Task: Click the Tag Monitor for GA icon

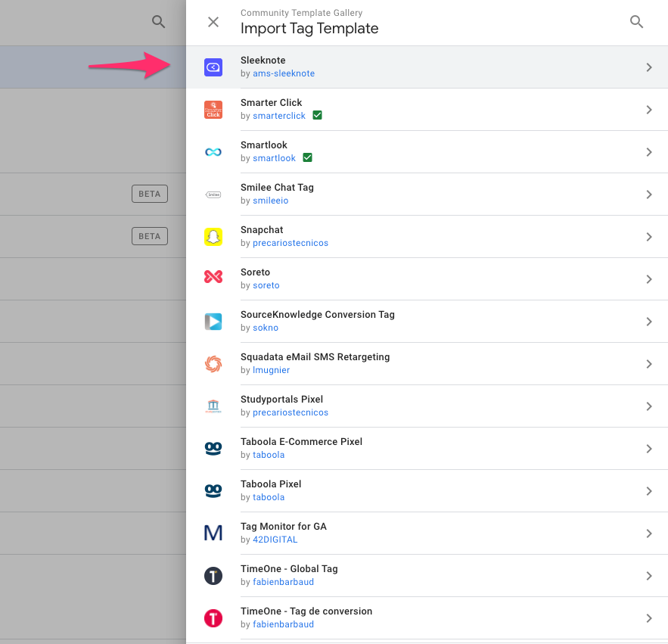Action: [x=213, y=534]
